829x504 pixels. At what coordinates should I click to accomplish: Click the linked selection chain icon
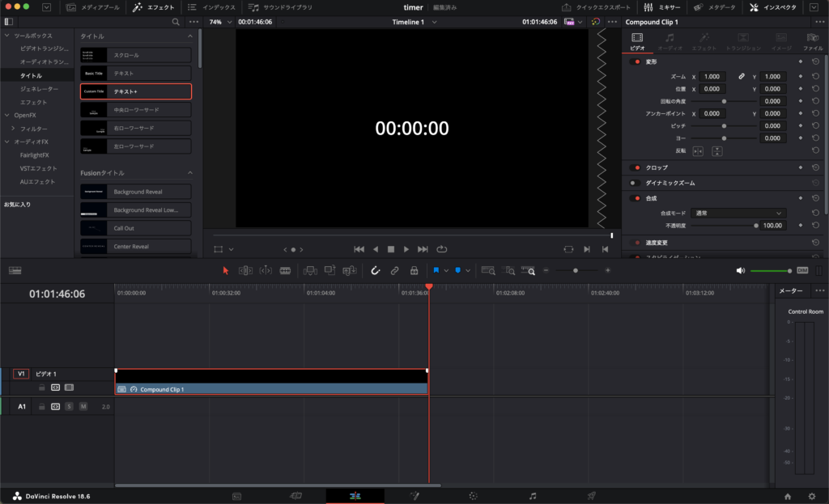[x=395, y=270]
